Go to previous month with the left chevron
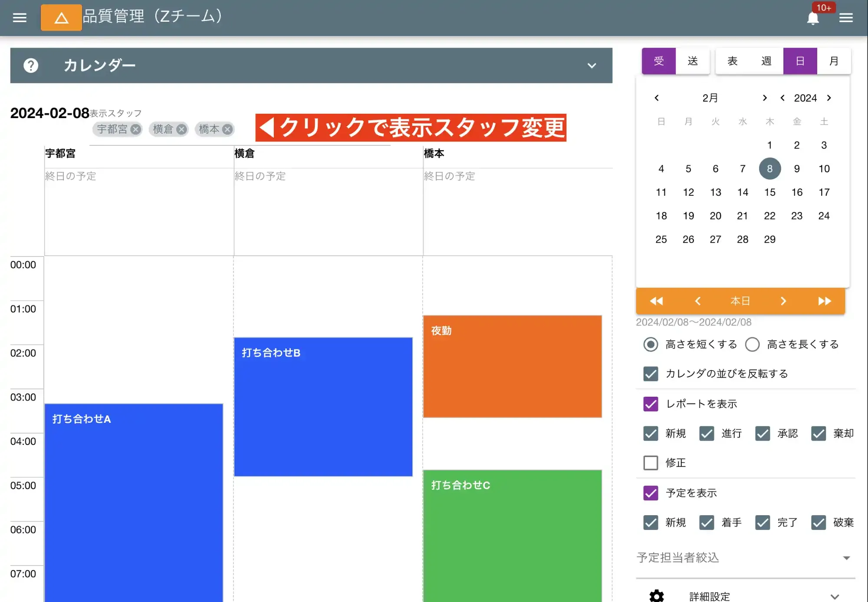This screenshot has height=602, width=868. [657, 98]
